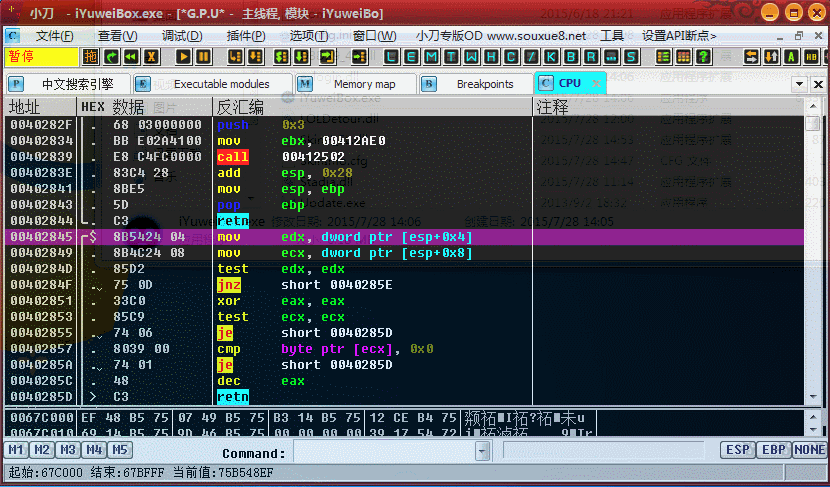Click the 地址 column header
Image resolution: width=830 pixels, height=487 pixels.
(x=40, y=107)
